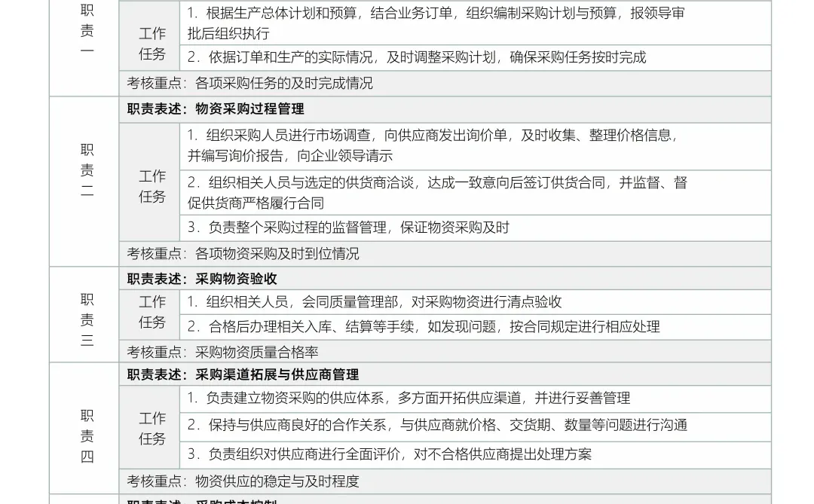Click the 工作任务 cell under 职责一
The image size is (814, 504).
pos(151,41)
